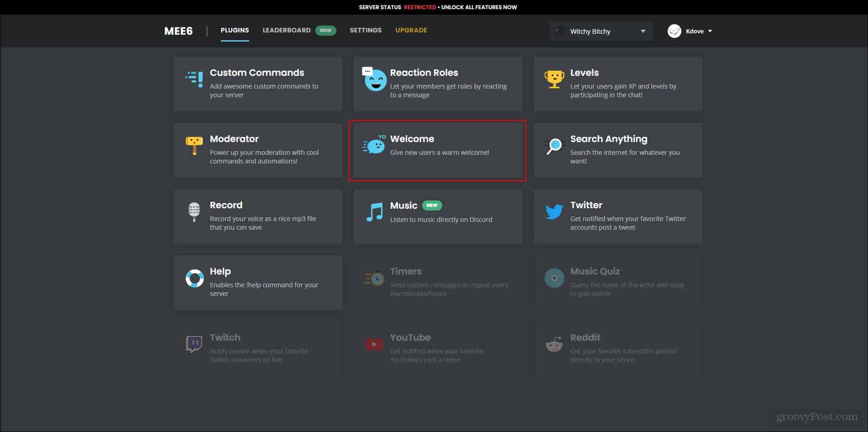Select the Record plugin title
This screenshot has height=432, width=868.
(226, 205)
